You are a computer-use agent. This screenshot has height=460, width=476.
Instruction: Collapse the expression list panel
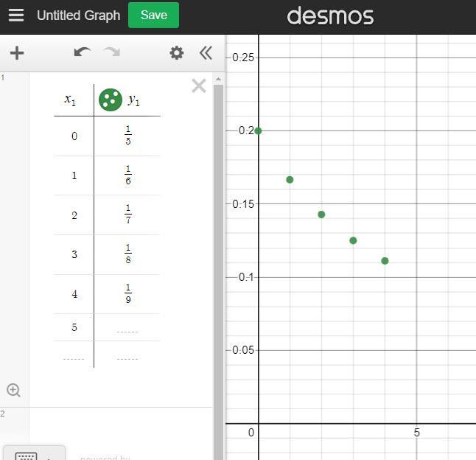click(206, 53)
